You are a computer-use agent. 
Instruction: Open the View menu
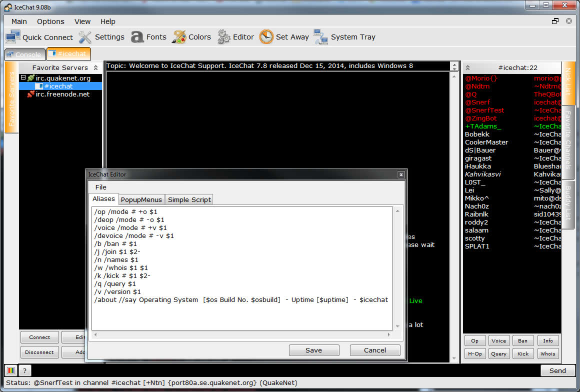click(82, 21)
